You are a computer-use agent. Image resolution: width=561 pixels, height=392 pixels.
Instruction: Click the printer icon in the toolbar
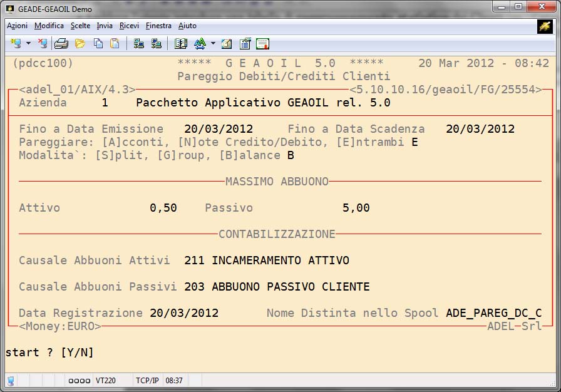click(61, 43)
